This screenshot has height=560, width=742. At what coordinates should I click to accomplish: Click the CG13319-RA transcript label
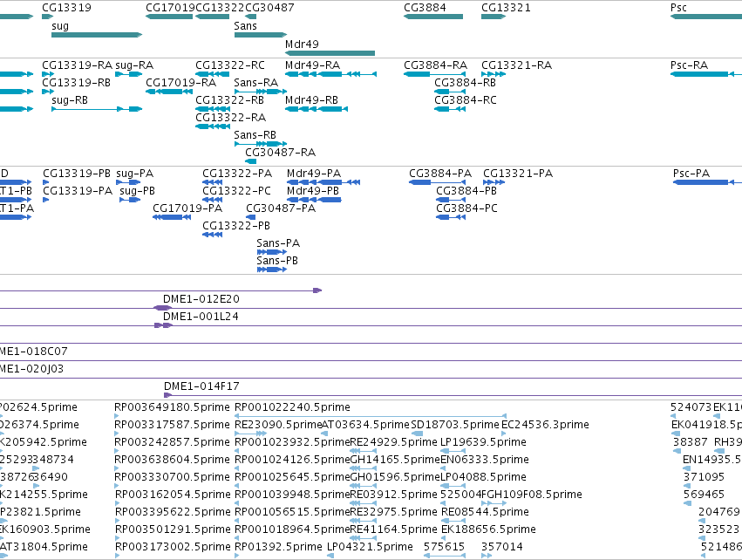[77, 65]
